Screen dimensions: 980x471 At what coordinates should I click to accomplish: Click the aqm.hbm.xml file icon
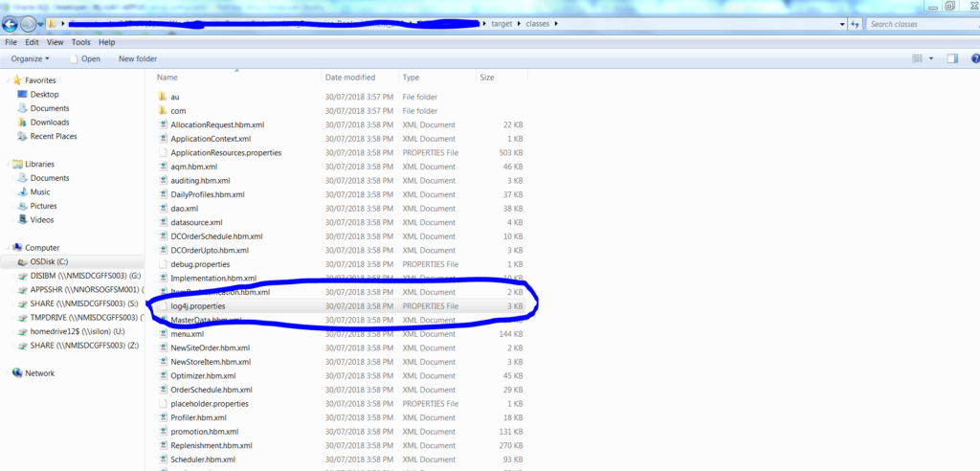click(163, 167)
